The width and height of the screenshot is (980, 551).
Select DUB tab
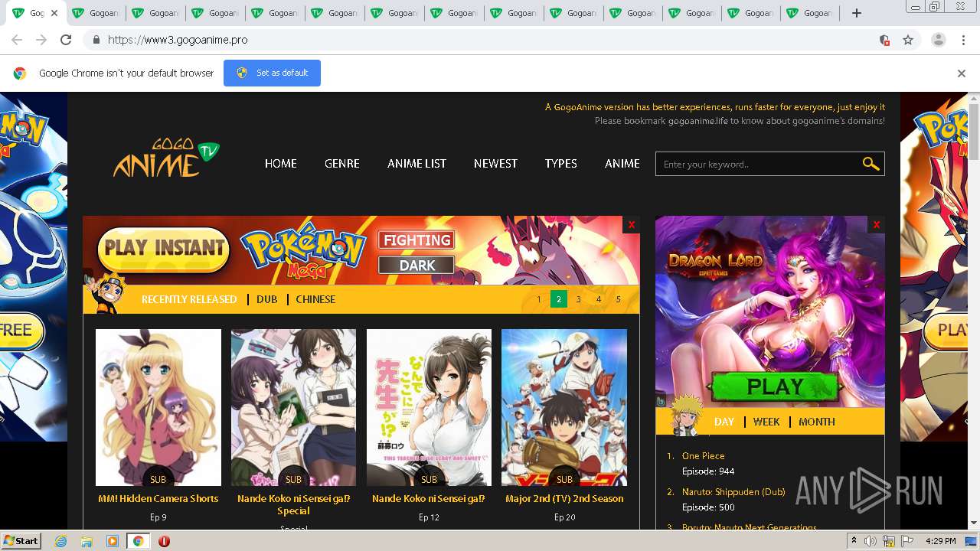266,299
